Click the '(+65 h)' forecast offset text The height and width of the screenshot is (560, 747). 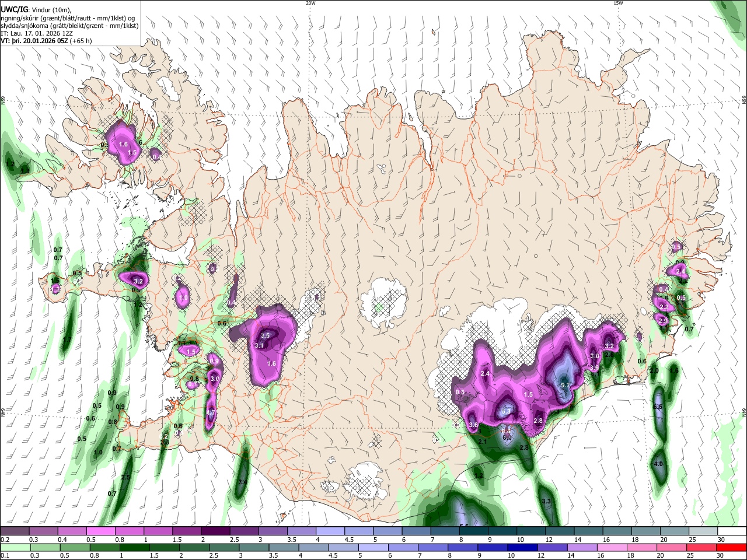click(81, 41)
